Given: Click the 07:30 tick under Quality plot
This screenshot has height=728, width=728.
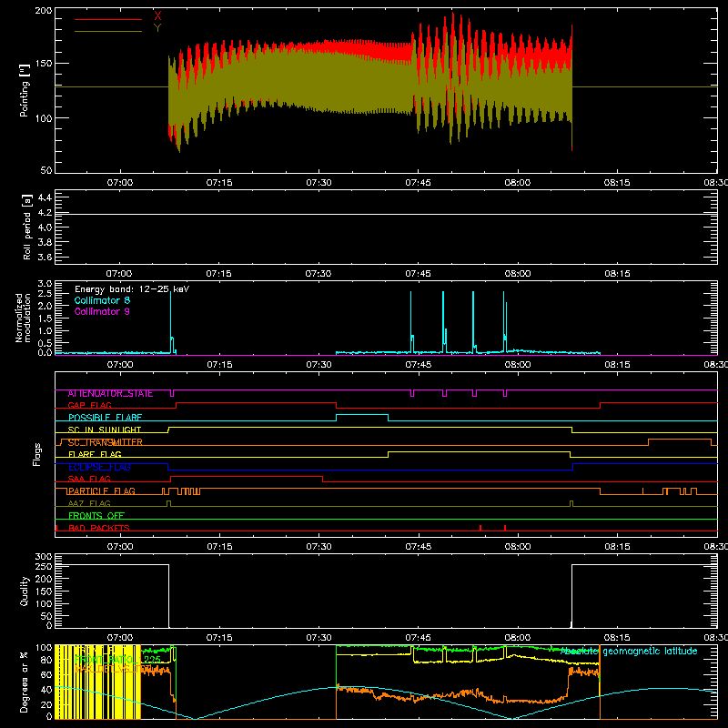Looking at the screenshot, I should (318, 638).
